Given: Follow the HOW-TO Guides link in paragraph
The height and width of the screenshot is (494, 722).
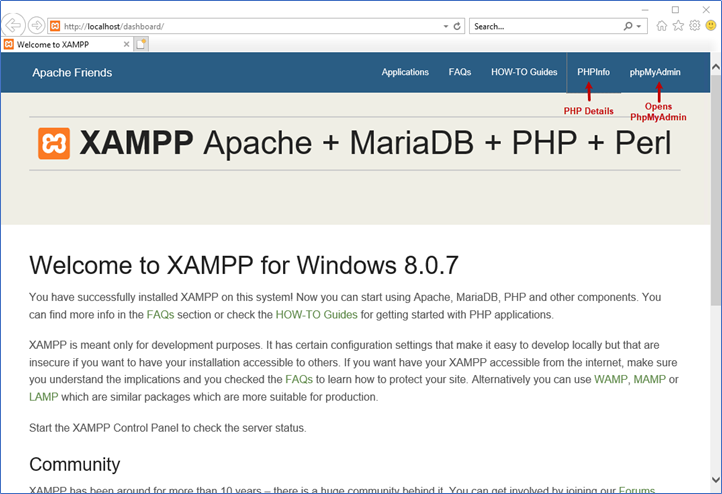Looking at the screenshot, I should point(316,315).
